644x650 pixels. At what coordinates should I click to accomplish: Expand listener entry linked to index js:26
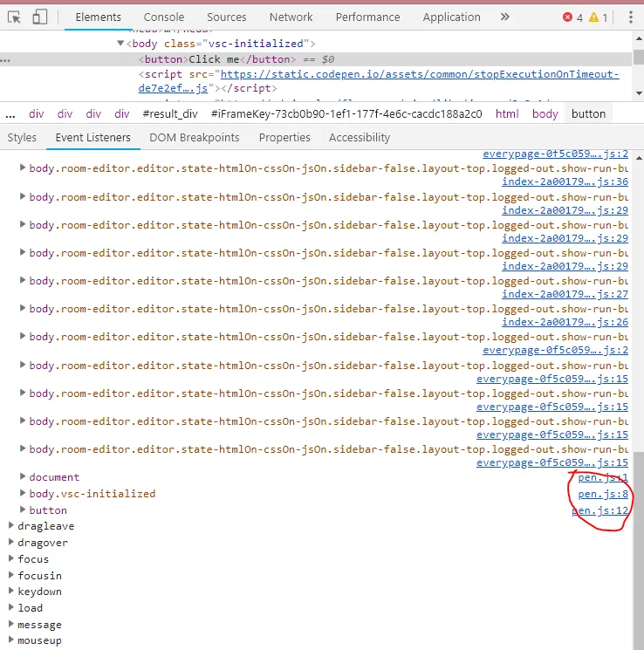[23, 308]
